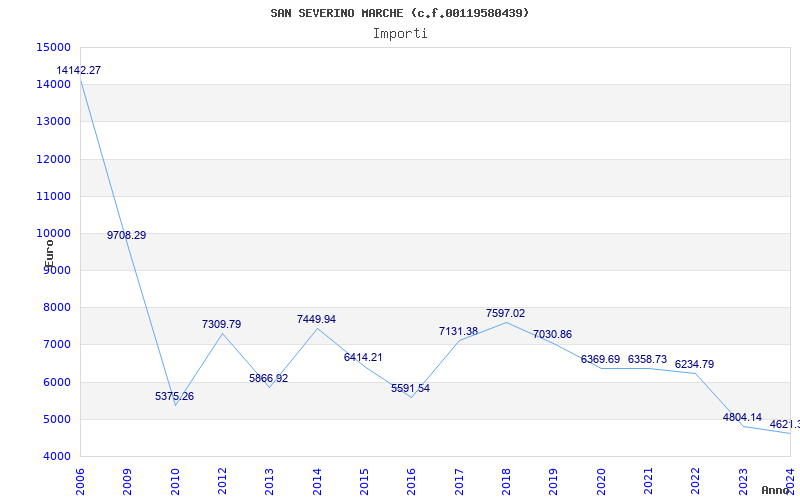
Task: Select the 6234.79 data label
Action: tap(694, 365)
